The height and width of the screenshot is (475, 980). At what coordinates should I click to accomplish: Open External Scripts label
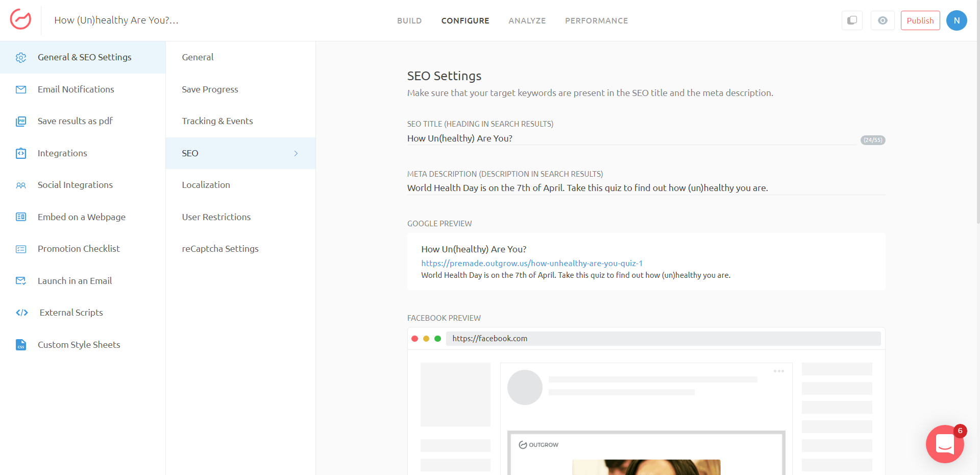[x=71, y=313]
